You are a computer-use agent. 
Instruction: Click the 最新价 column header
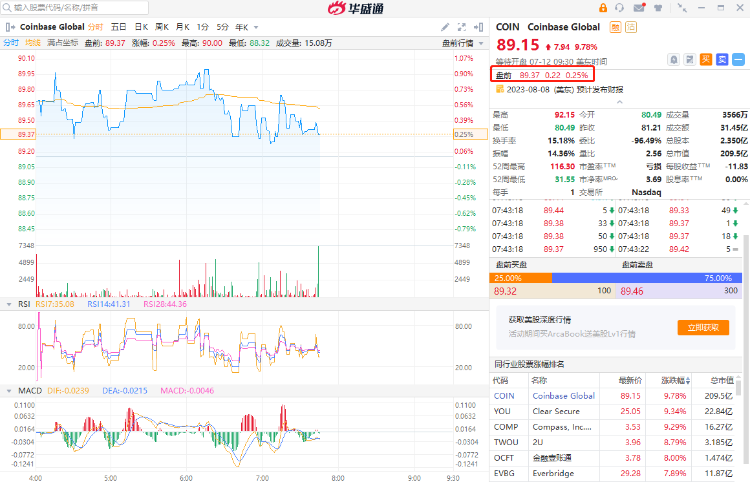630,381
